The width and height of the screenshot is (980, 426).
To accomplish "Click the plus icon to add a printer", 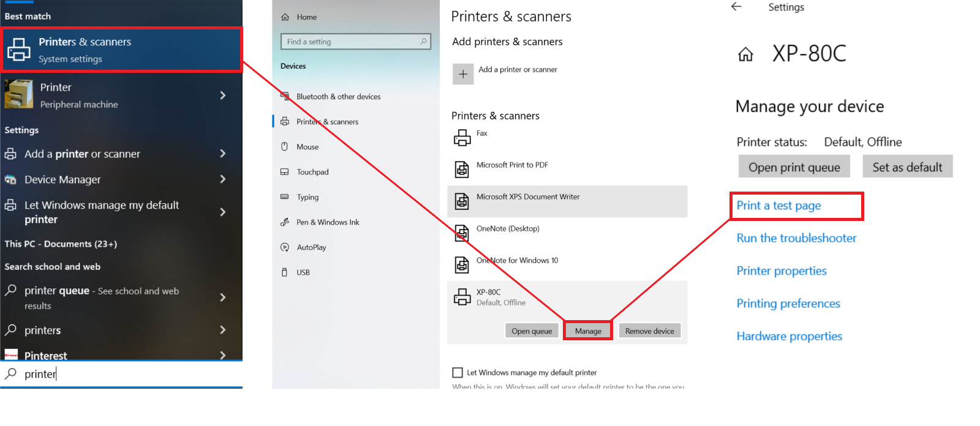I will pyautogui.click(x=463, y=74).
